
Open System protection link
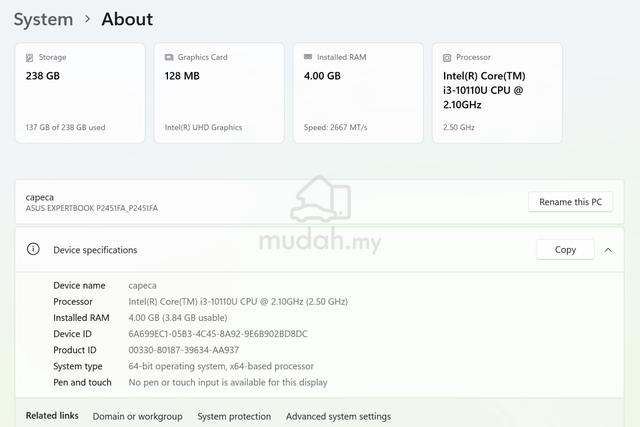pyautogui.click(x=234, y=416)
